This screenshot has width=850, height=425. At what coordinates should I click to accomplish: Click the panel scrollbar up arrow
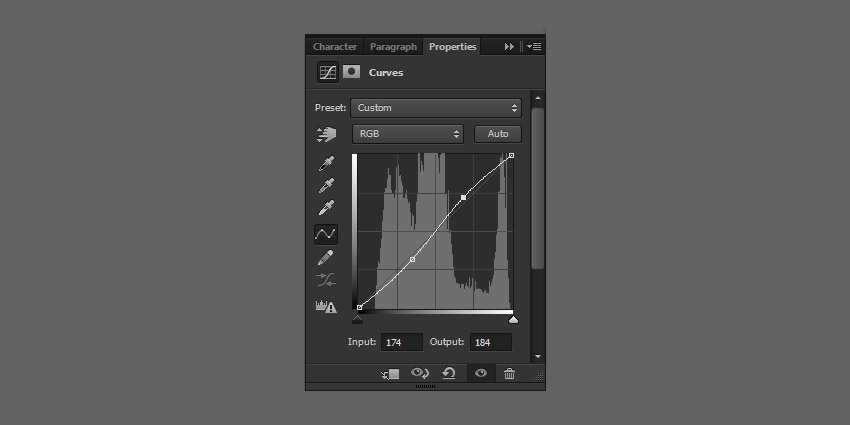click(538, 98)
